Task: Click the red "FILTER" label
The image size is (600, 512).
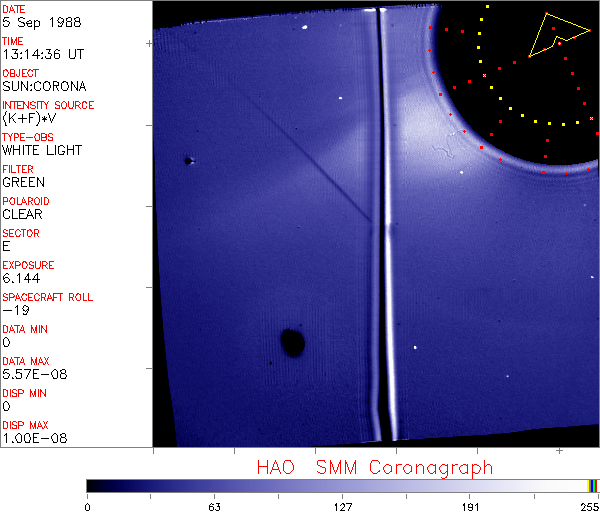Action: [18, 169]
